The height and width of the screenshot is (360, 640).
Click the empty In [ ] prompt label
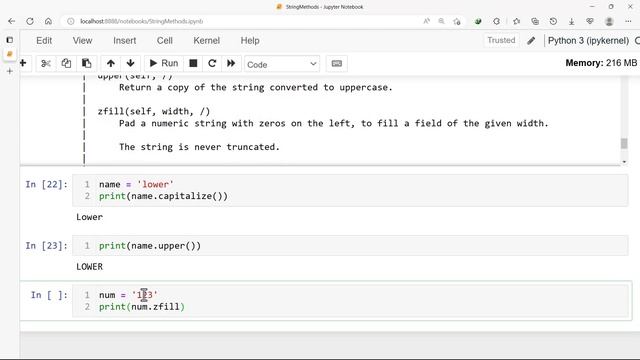point(49,295)
